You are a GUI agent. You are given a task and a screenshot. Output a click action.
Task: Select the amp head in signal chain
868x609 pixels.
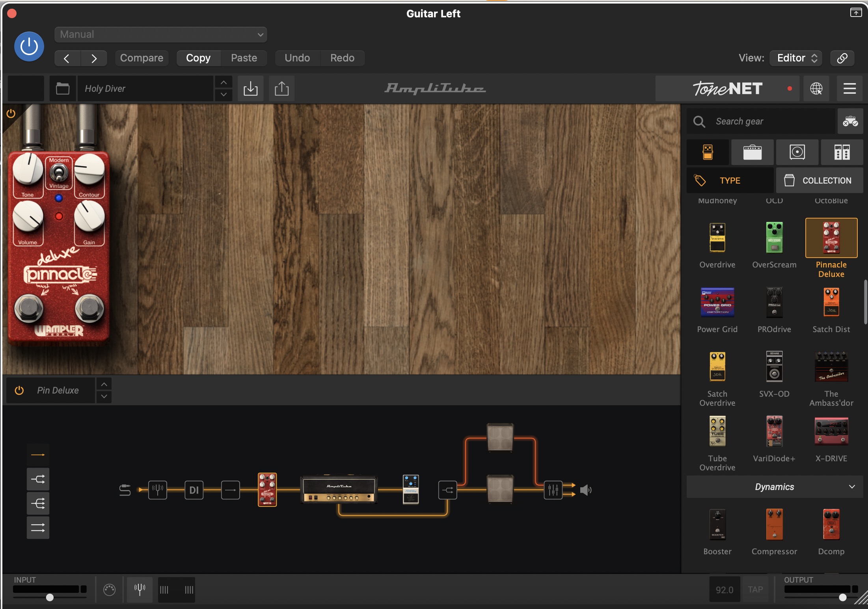pos(339,490)
